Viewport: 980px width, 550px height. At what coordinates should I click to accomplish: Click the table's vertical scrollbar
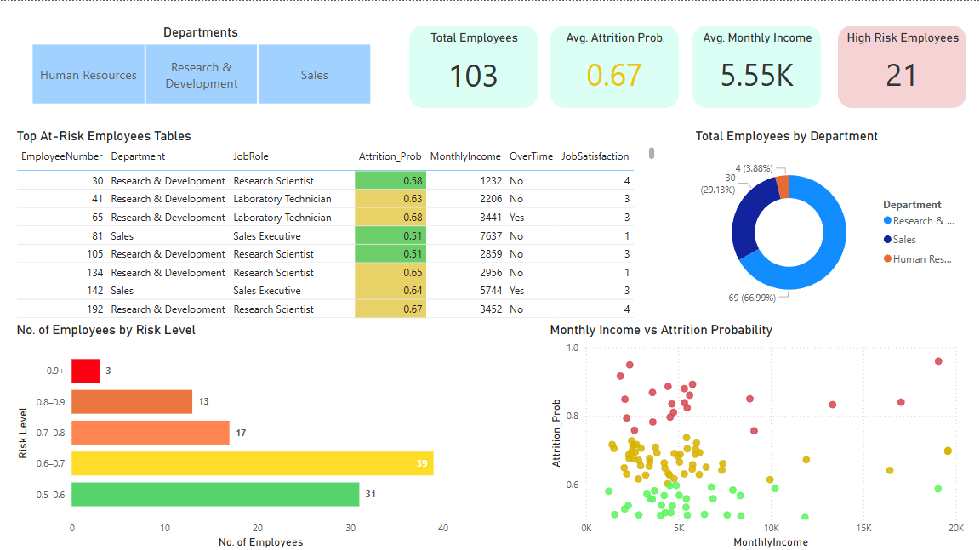pyautogui.click(x=650, y=153)
